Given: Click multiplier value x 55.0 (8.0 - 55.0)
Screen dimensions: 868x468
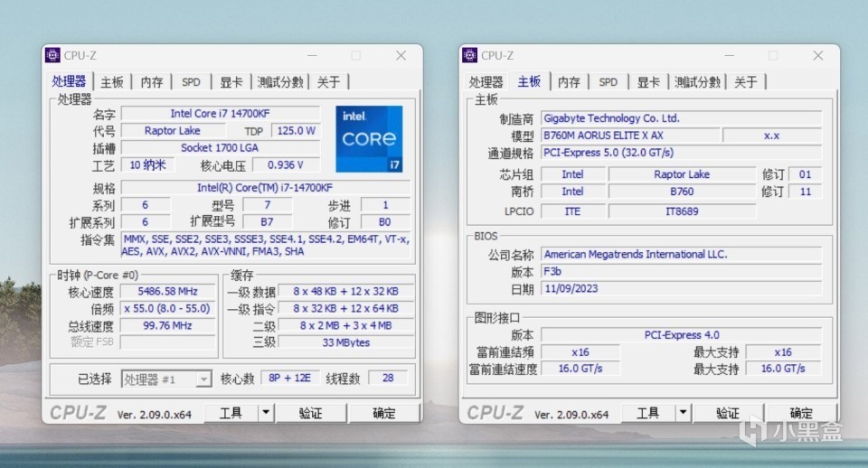Looking at the screenshot, I should (x=168, y=308).
